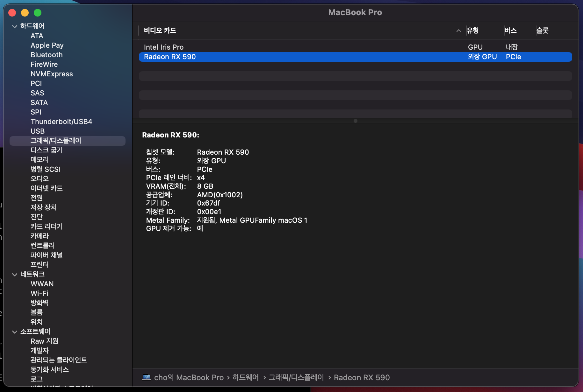Select 그래픽/디스플레이 in the sidebar
The image size is (583, 392).
(x=68, y=141)
